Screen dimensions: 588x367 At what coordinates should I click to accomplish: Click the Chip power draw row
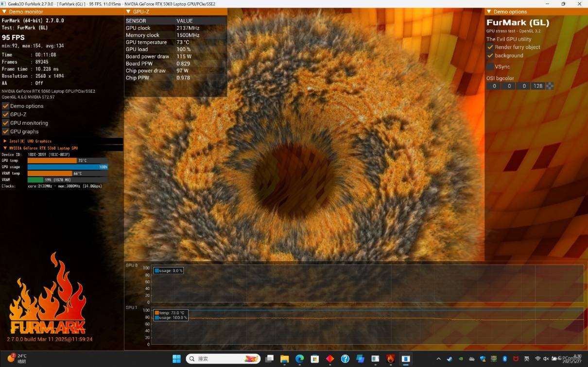pyautogui.click(x=175, y=70)
